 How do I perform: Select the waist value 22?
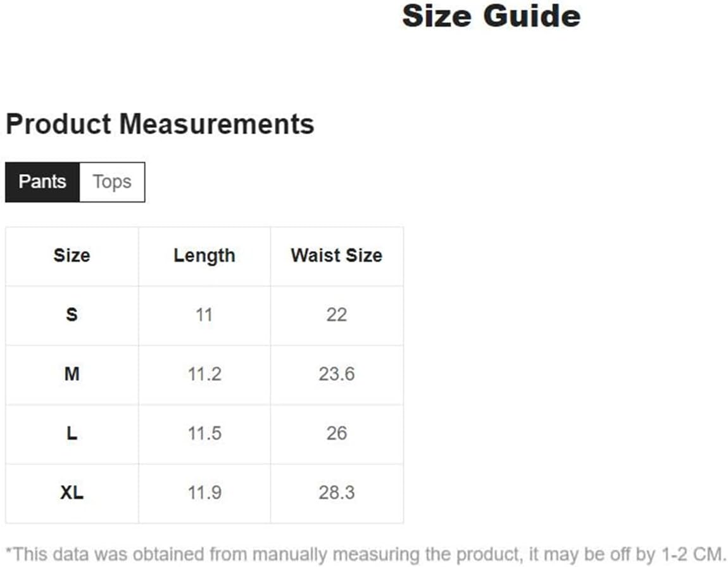[x=337, y=315]
